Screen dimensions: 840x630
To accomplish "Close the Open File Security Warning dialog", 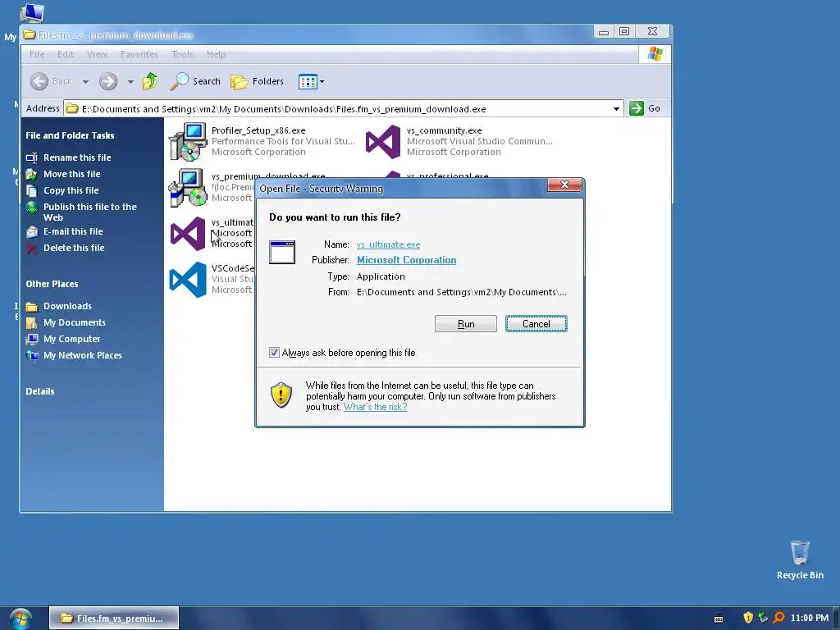I will (x=564, y=185).
